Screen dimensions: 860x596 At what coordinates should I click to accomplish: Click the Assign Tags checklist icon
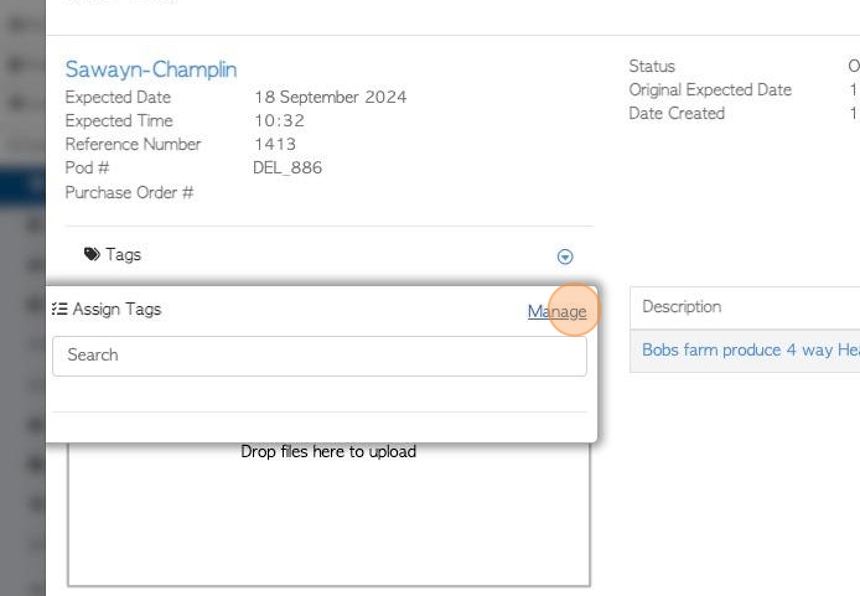(59, 309)
